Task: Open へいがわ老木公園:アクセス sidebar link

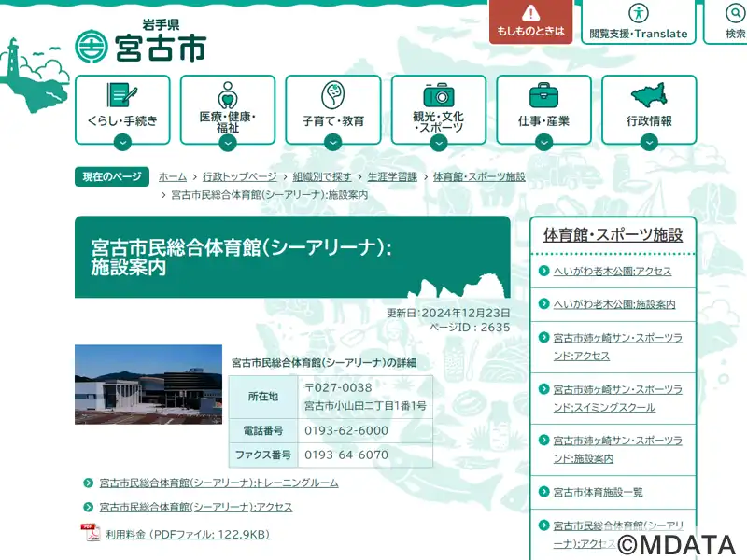Action: click(x=613, y=271)
